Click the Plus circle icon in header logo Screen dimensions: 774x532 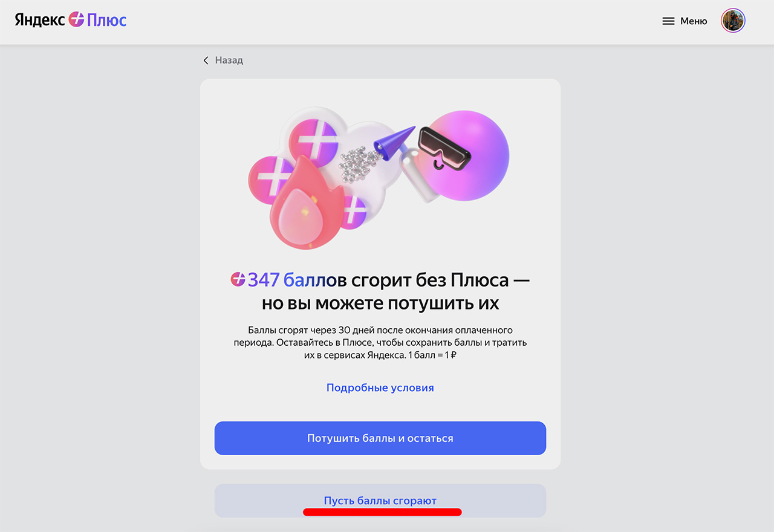[x=77, y=19]
